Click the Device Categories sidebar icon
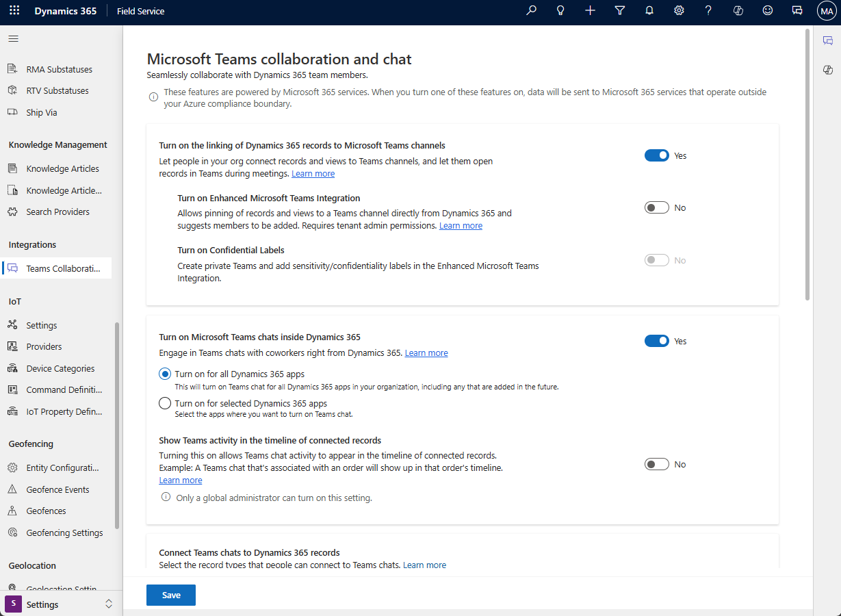The height and width of the screenshot is (616, 841). click(x=12, y=368)
